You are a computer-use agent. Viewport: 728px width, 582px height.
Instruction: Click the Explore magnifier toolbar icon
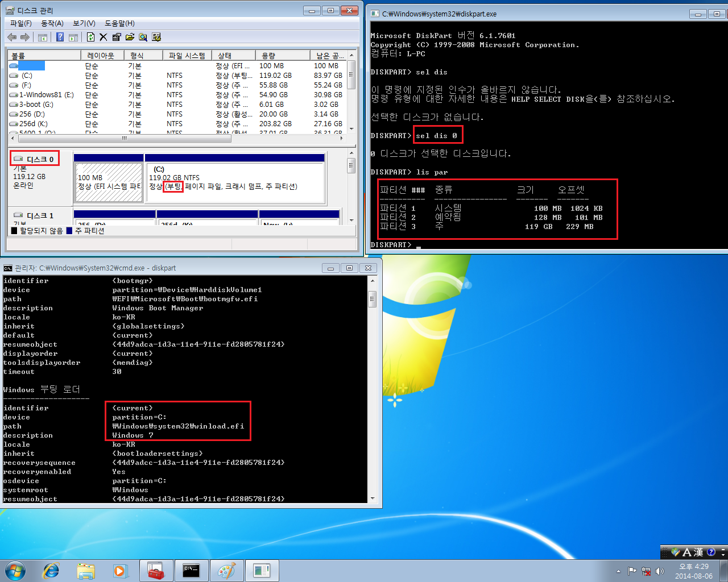point(143,37)
